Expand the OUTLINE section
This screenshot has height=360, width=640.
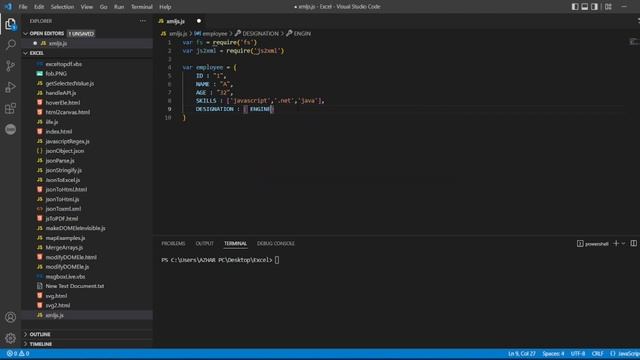point(40,334)
